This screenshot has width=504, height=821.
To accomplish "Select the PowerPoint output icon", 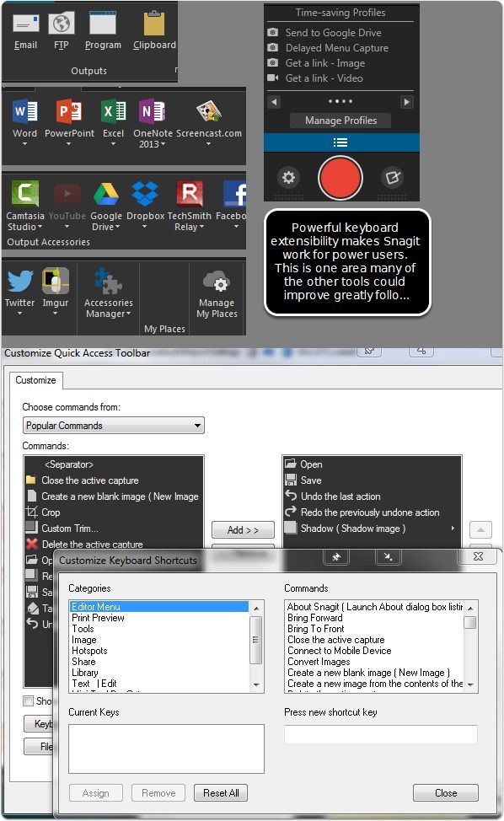I will (x=69, y=112).
